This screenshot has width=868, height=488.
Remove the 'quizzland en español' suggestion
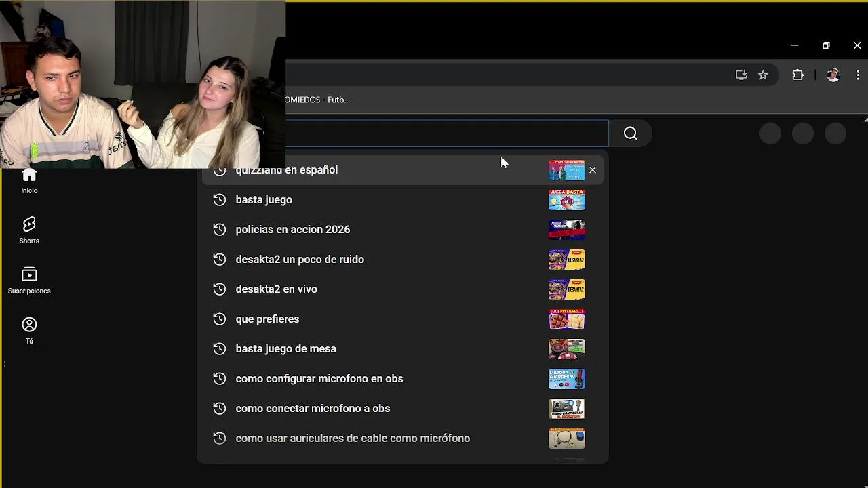click(593, 170)
